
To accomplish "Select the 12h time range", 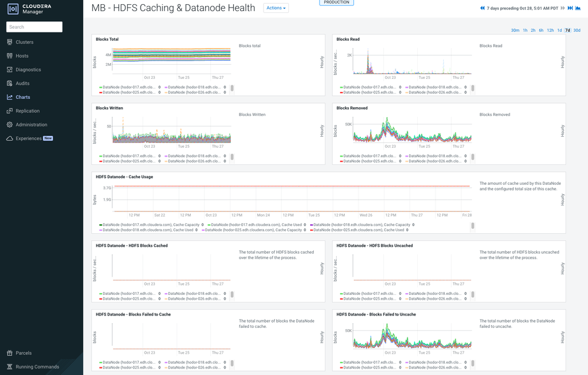I will click(550, 31).
